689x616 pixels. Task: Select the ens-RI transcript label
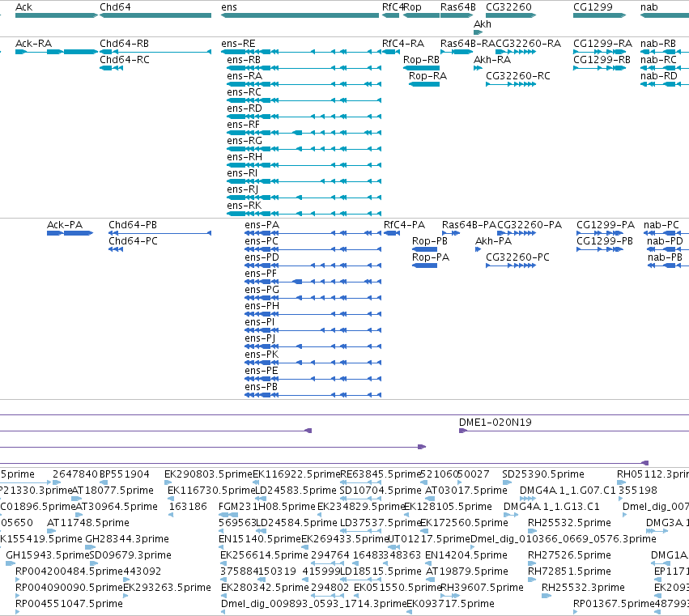point(242,173)
